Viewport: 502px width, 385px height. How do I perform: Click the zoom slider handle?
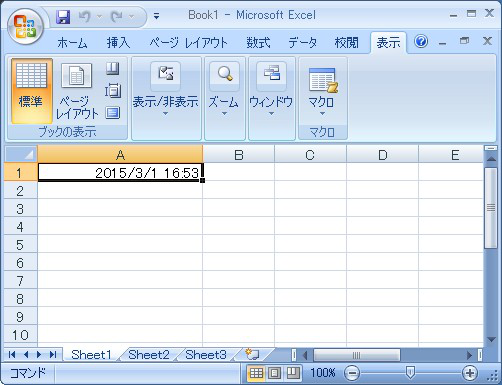click(410, 373)
